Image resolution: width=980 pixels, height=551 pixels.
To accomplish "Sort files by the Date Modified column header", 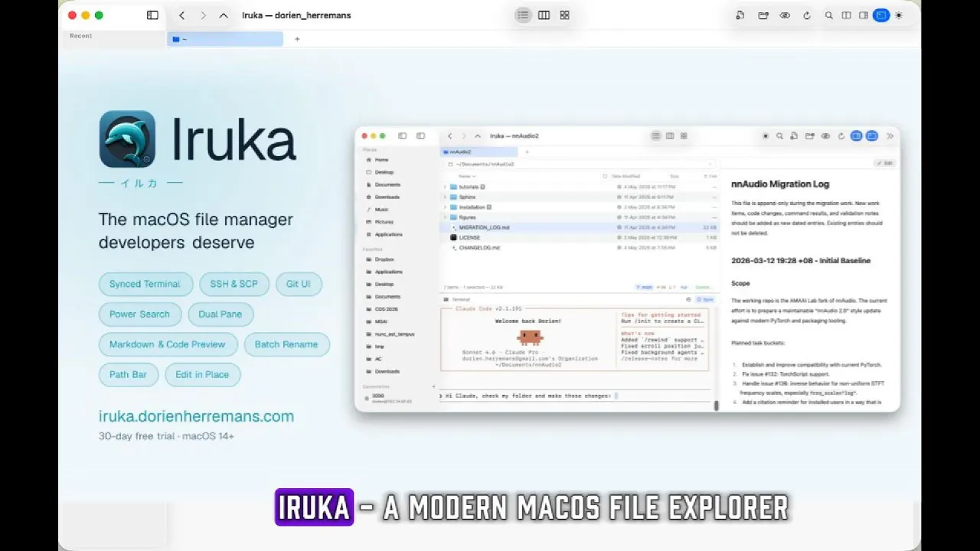I will [626, 176].
